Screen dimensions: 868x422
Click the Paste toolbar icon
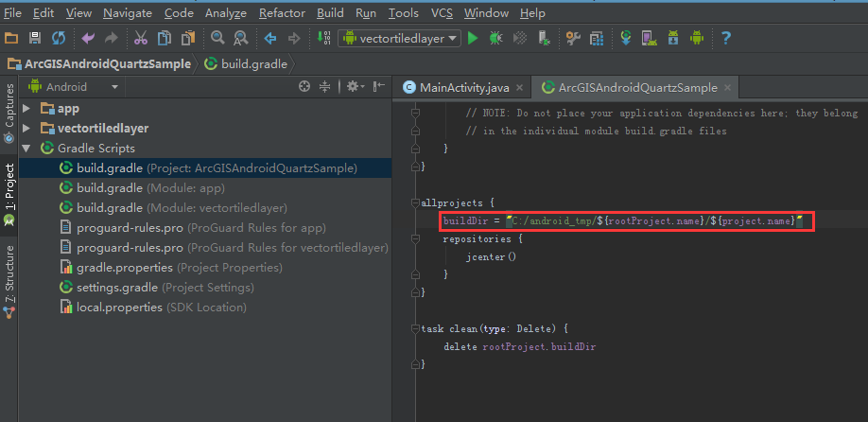click(x=188, y=38)
